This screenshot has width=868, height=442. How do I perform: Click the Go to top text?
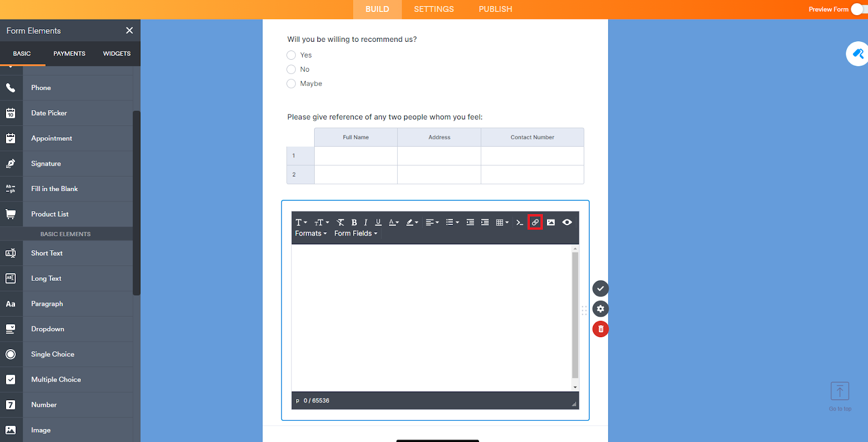[840, 409]
